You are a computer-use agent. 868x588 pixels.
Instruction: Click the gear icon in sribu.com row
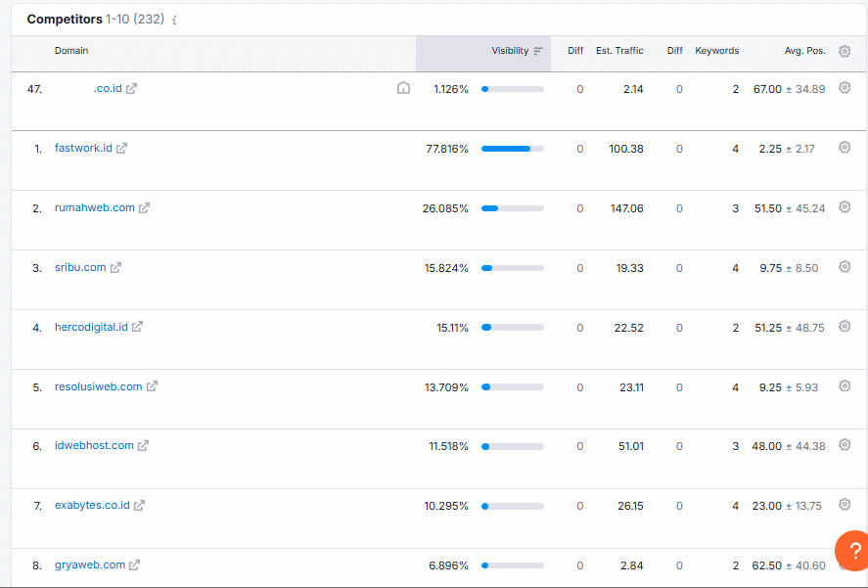click(845, 267)
